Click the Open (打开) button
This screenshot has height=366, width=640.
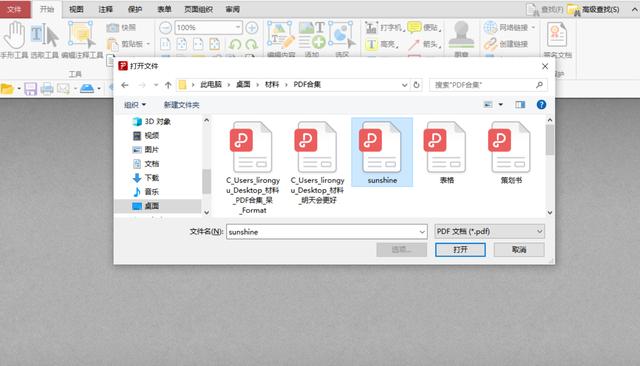click(460, 249)
